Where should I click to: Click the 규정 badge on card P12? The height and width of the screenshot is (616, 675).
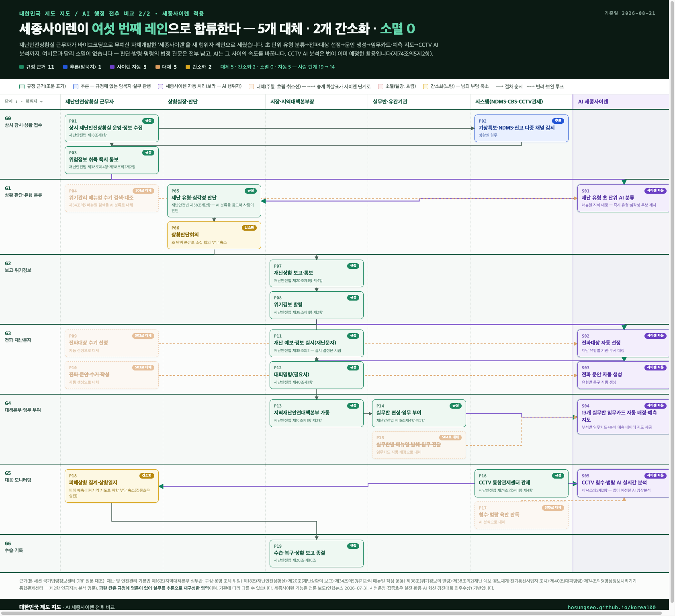tap(353, 368)
